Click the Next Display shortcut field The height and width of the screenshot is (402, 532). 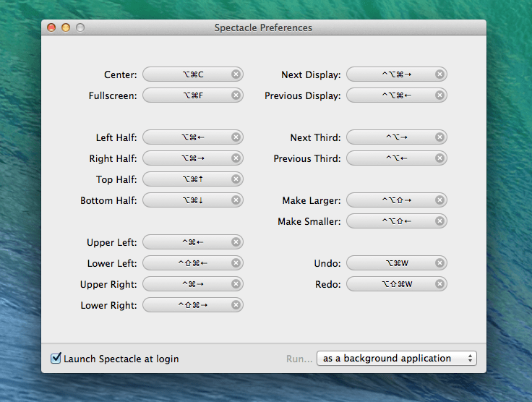[x=397, y=74]
